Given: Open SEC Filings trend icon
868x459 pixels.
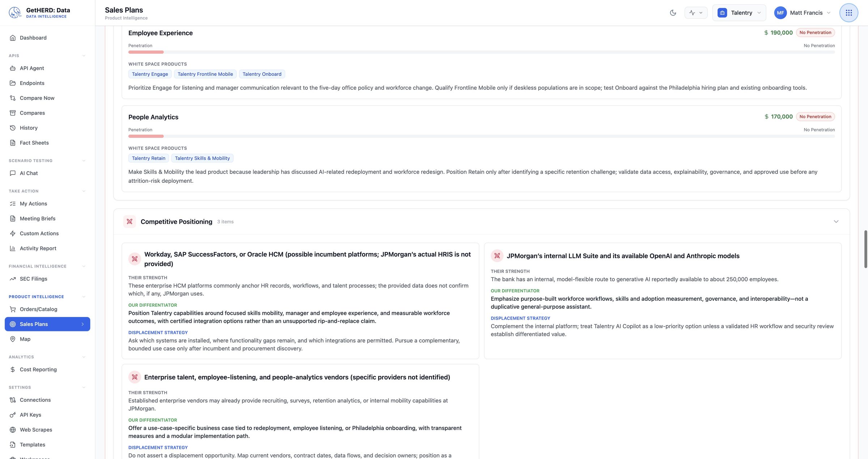Looking at the screenshot, I should [x=13, y=279].
